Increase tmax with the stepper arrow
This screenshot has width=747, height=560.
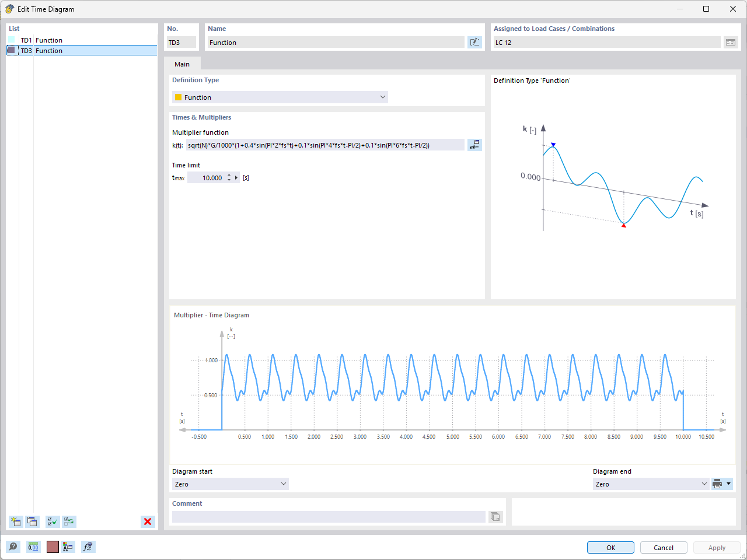click(x=229, y=174)
